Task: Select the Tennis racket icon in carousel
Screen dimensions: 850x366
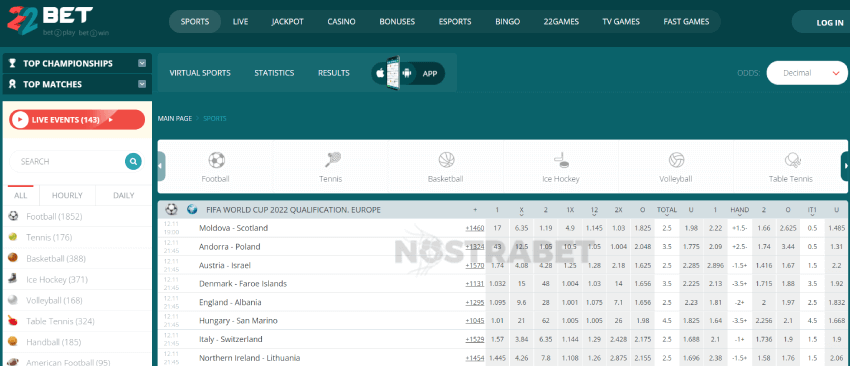Action: [x=332, y=159]
